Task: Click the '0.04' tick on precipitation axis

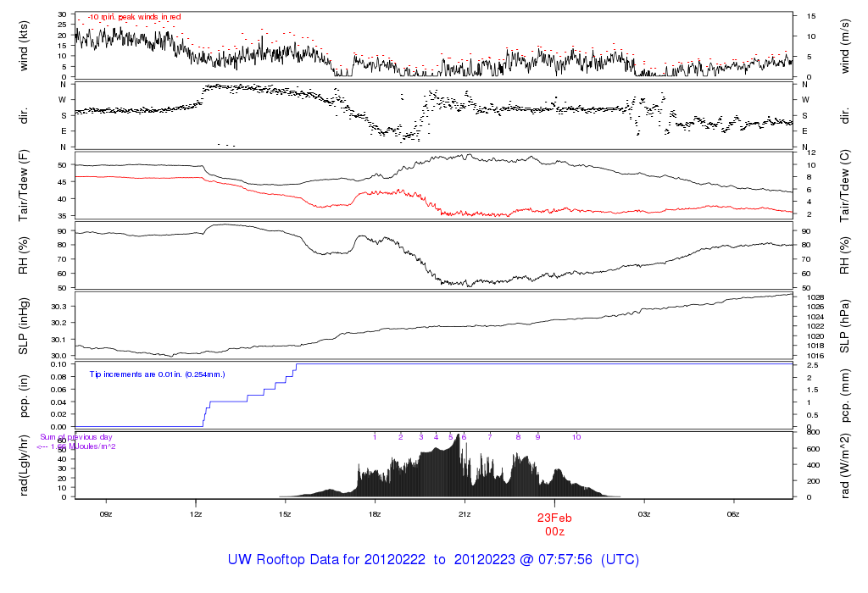Action: (58, 402)
